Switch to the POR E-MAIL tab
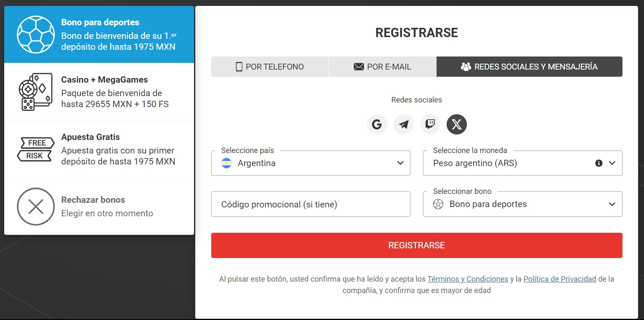Viewport: 644px width, 320px height. coord(382,66)
